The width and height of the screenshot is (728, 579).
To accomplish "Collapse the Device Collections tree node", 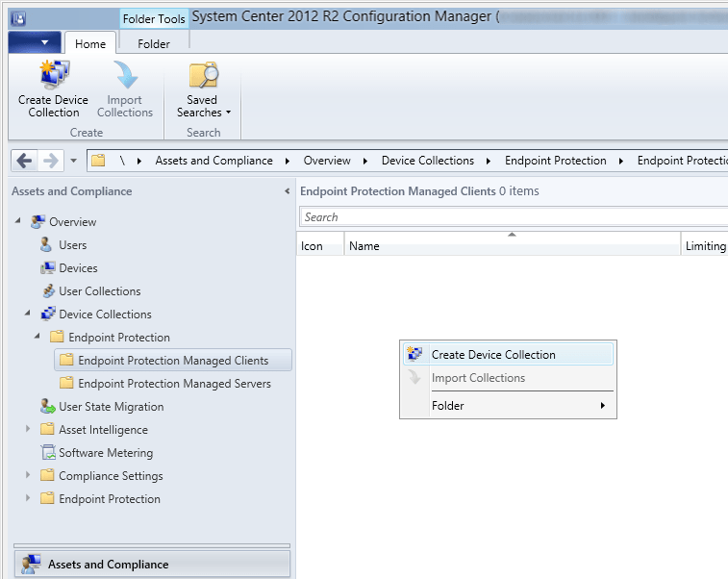I will click(28, 313).
